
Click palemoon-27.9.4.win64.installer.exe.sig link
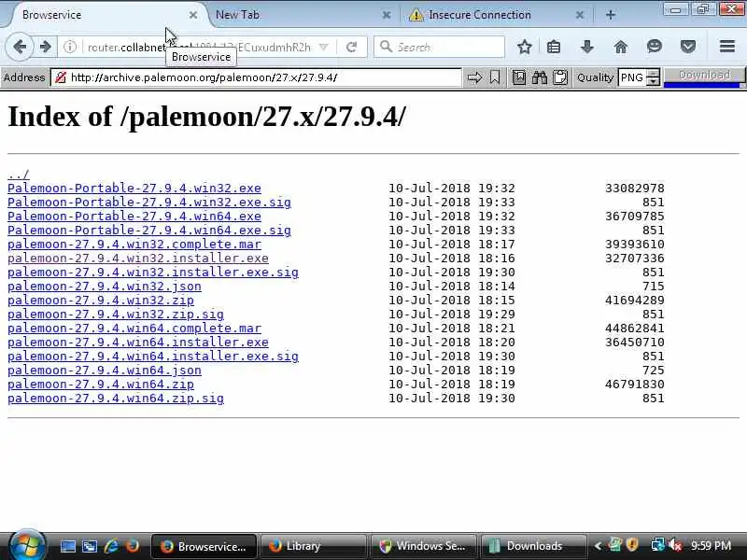tap(153, 357)
